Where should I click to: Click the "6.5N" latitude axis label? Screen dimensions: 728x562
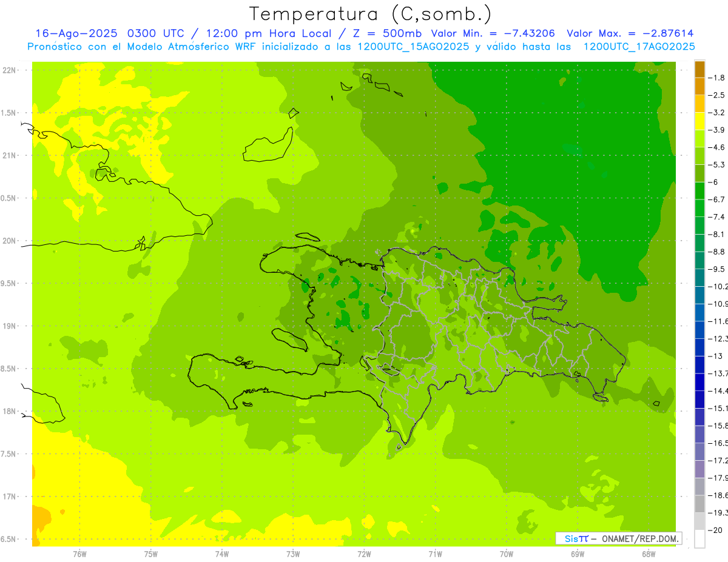pyautogui.click(x=9, y=539)
